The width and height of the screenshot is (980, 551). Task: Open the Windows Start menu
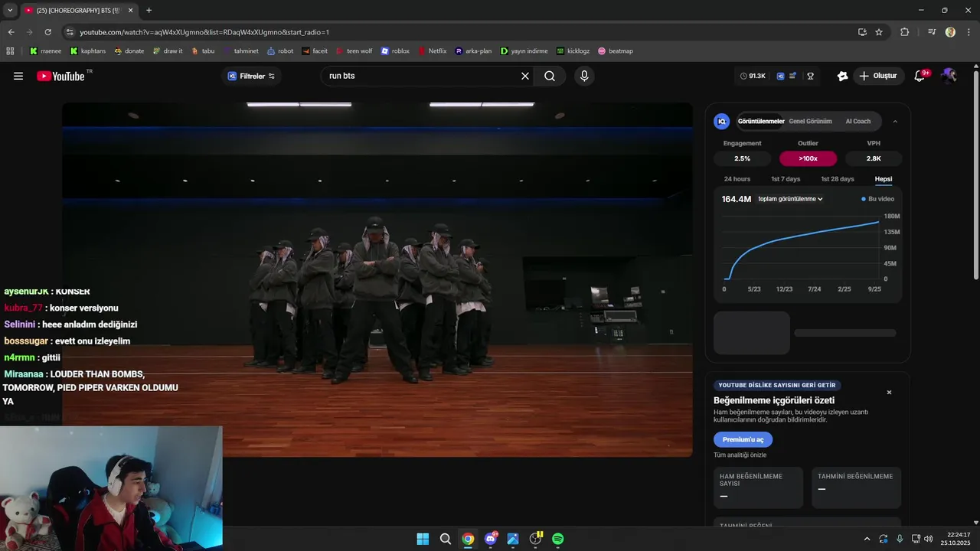coord(423,539)
